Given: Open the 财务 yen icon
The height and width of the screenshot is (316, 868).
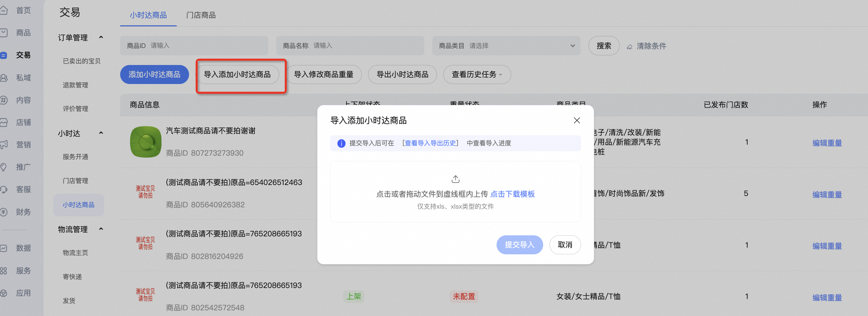Looking at the screenshot, I should [x=3, y=212].
